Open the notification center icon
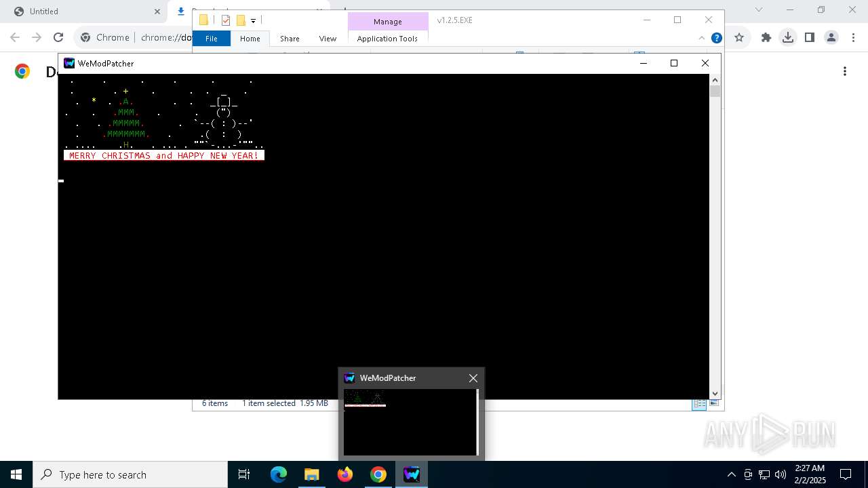 coord(846,474)
